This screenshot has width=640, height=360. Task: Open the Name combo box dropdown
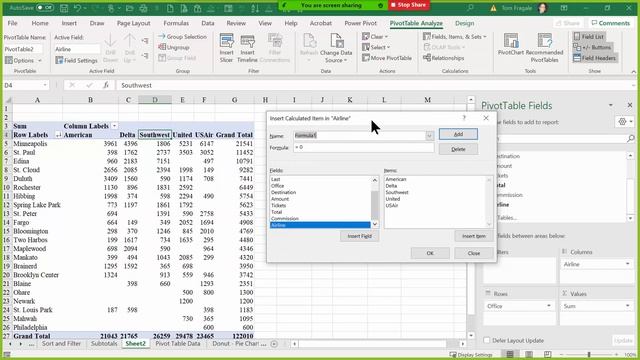(x=429, y=136)
